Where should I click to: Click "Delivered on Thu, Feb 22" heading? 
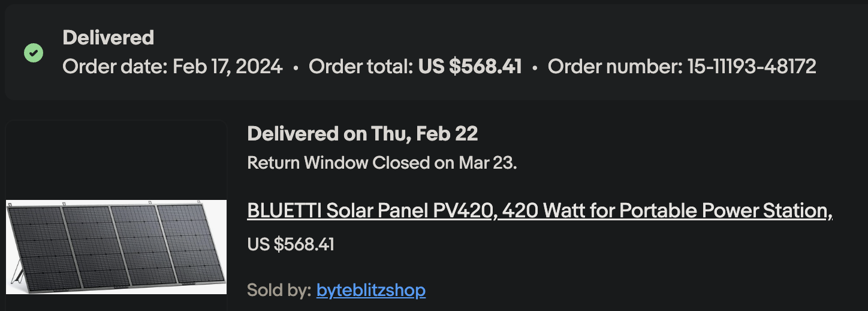[362, 134]
